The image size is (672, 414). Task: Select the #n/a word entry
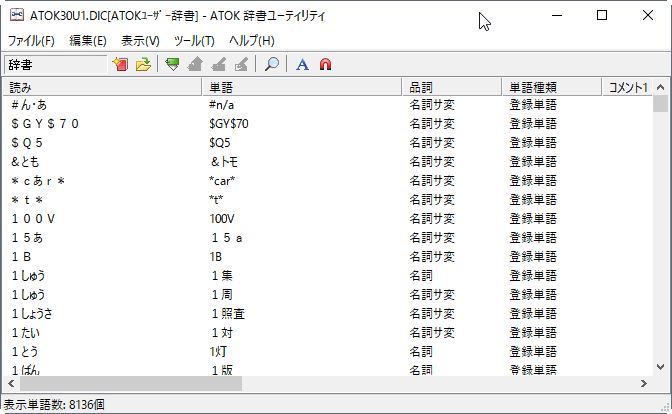click(x=221, y=105)
